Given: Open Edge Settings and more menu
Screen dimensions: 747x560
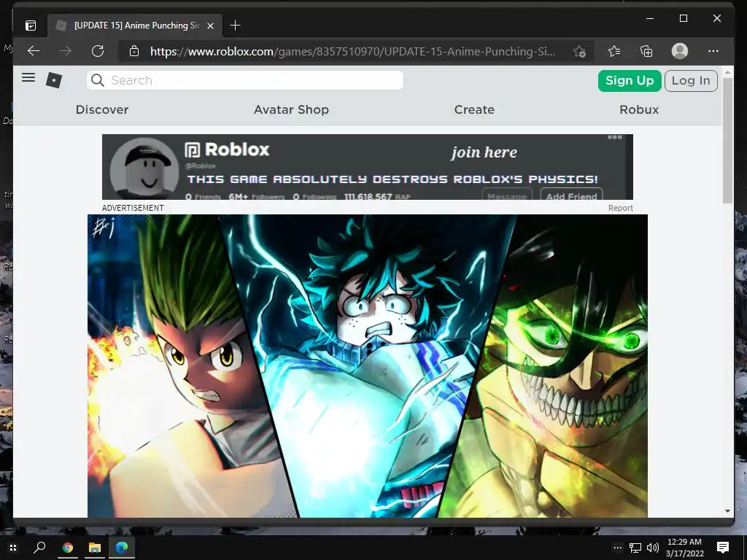Looking at the screenshot, I should point(713,51).
